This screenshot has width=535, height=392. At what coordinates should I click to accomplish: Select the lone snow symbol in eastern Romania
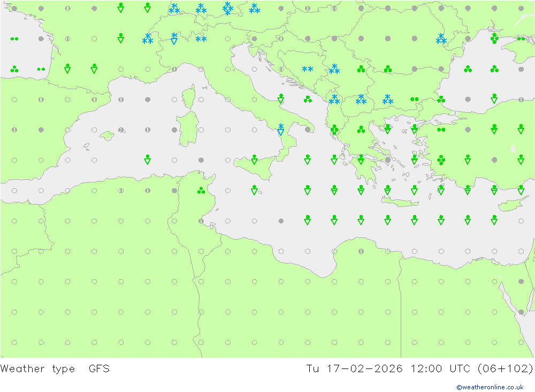coord(441,39)
